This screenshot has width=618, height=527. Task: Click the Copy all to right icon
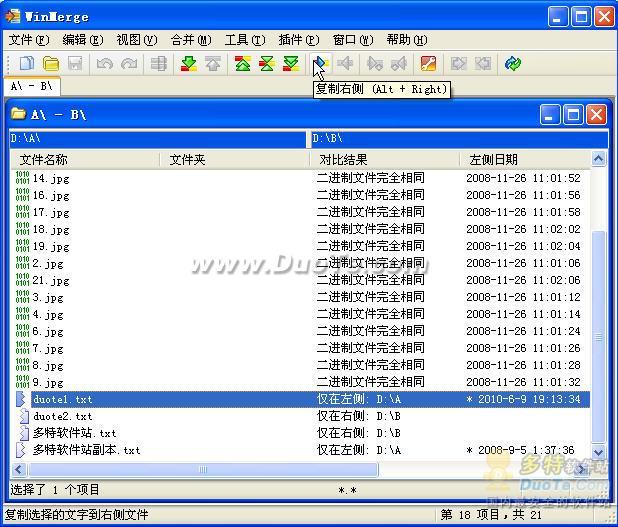tap(458, 63)
